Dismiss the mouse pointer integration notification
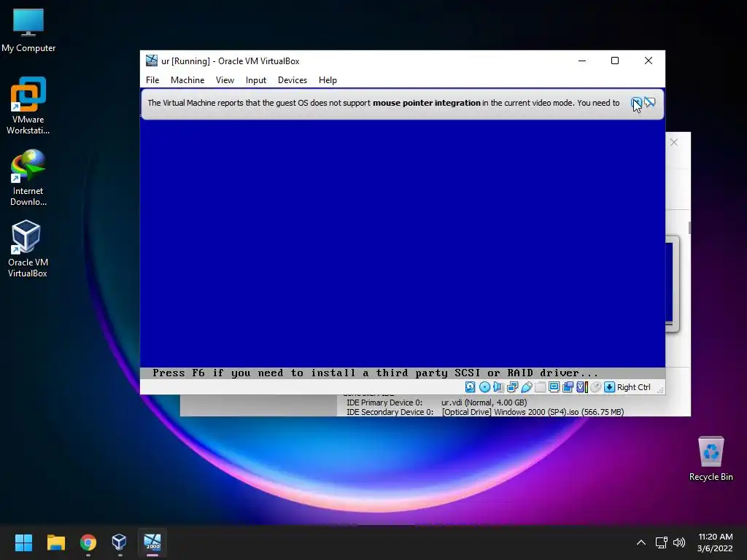The width and height of the screenshot is (747, 560). click(x=636, y=102)
